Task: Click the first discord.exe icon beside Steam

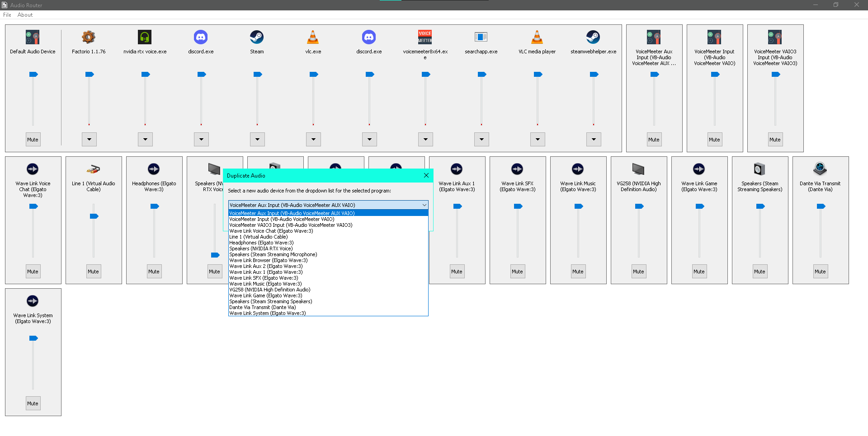Action: click(201, 37)
